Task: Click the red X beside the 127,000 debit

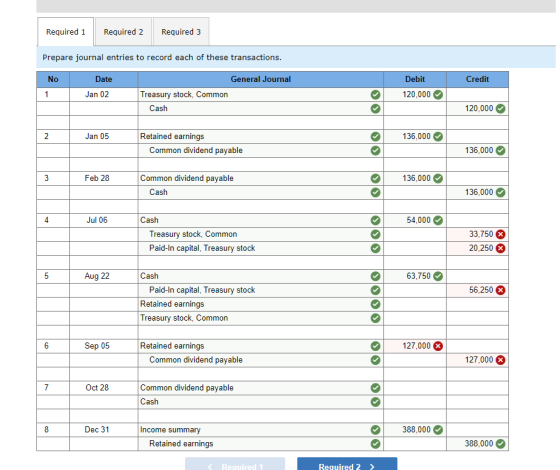Action: coord(438,346)
